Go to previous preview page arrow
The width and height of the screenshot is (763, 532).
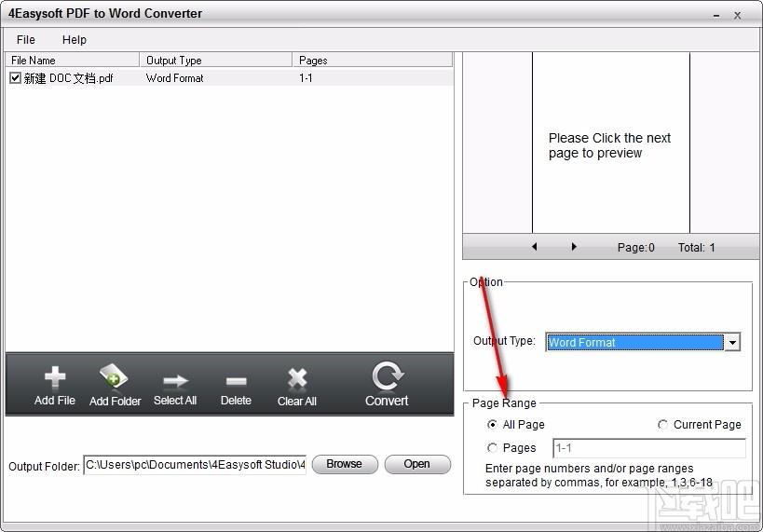pos(535,247)
